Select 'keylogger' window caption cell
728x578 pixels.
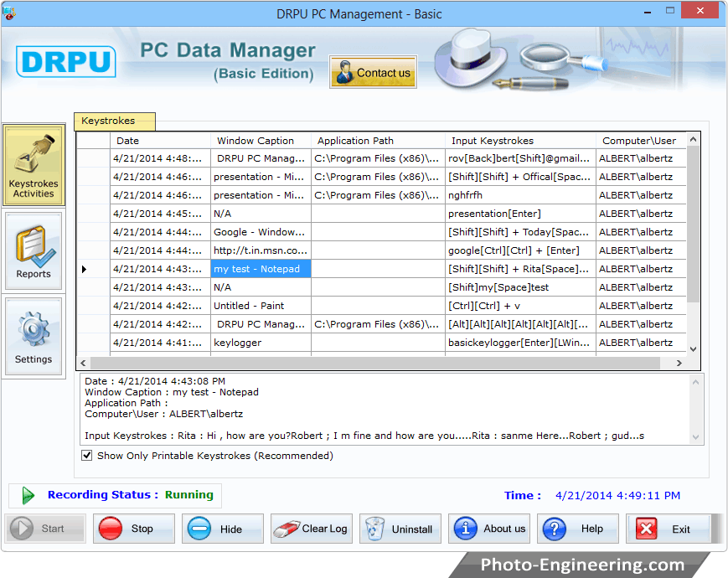coord(261,343)
